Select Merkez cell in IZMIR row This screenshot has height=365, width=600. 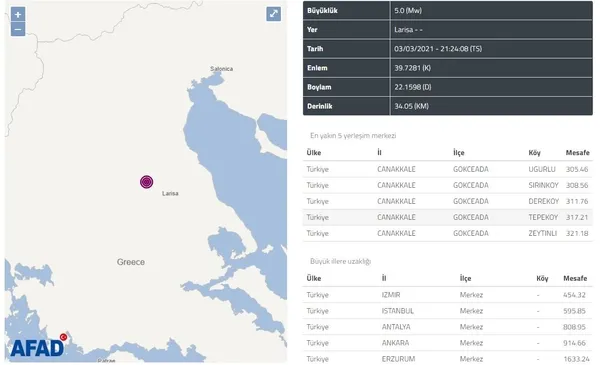point(471,295)
